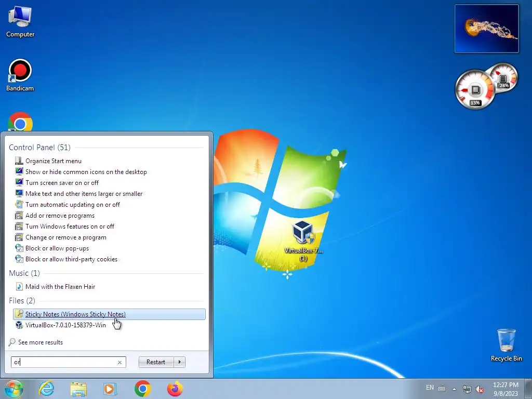Clear the search box with the X

click(x=120, y=362)
